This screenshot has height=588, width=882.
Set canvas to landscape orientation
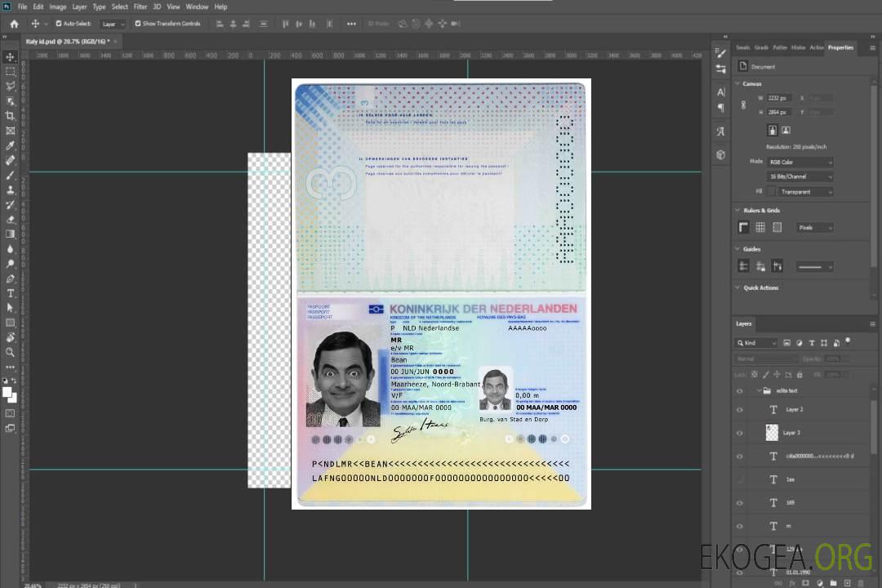point(786,131)
